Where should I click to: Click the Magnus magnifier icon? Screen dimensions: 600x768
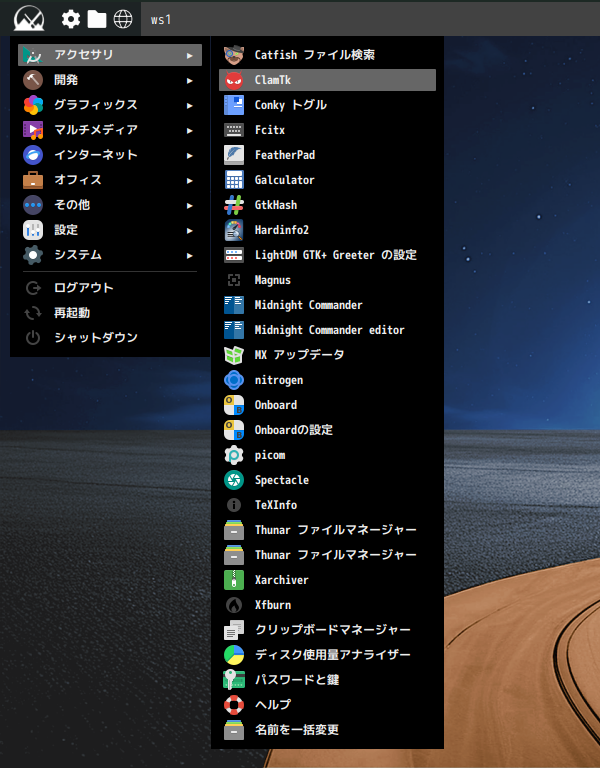tap(234, 280)
